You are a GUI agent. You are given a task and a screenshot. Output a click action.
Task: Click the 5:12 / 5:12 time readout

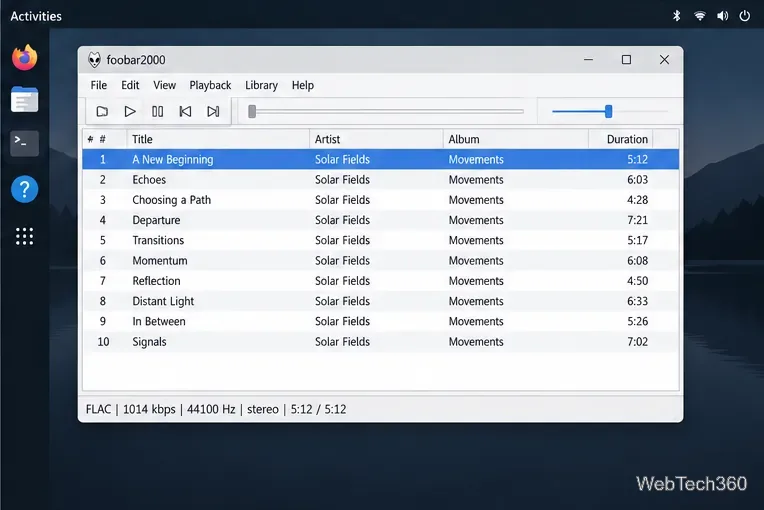(x=318, y=409)
